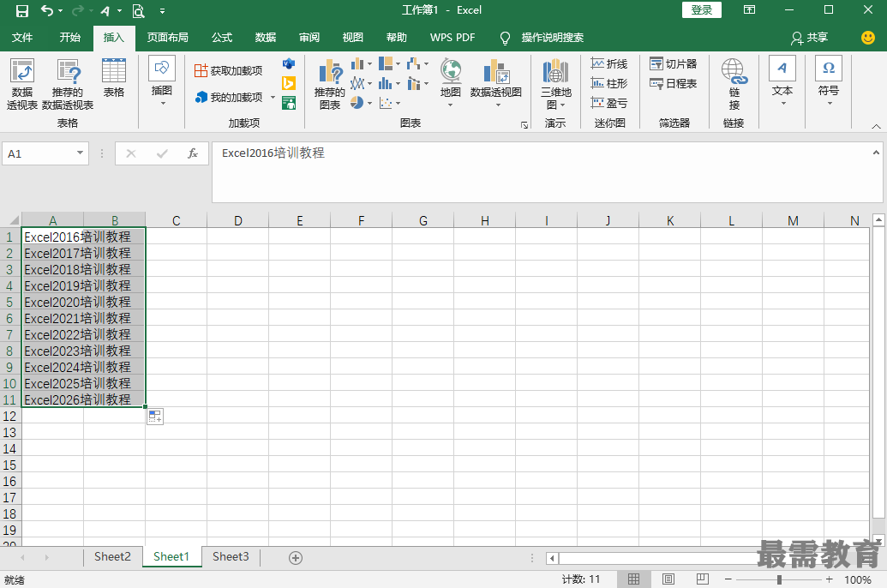887x588 pixels.
Task: Switch to the Review (审阅) tab
Action: [x=309, y=38]
